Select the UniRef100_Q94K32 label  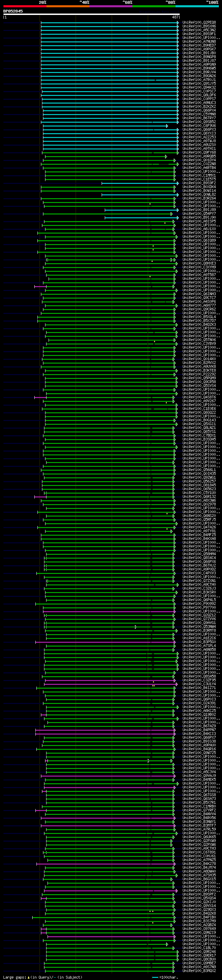tap(199, 88)
